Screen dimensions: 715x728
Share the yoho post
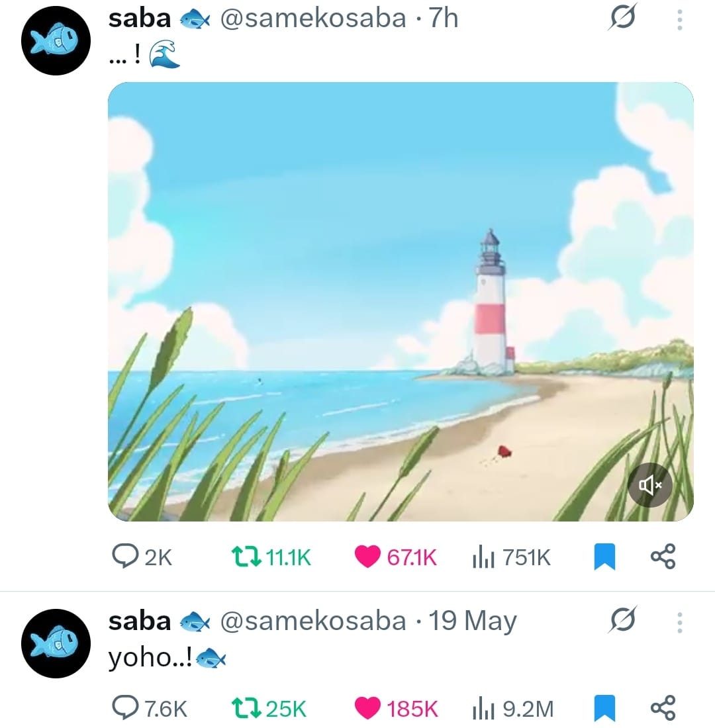(663, 708)
